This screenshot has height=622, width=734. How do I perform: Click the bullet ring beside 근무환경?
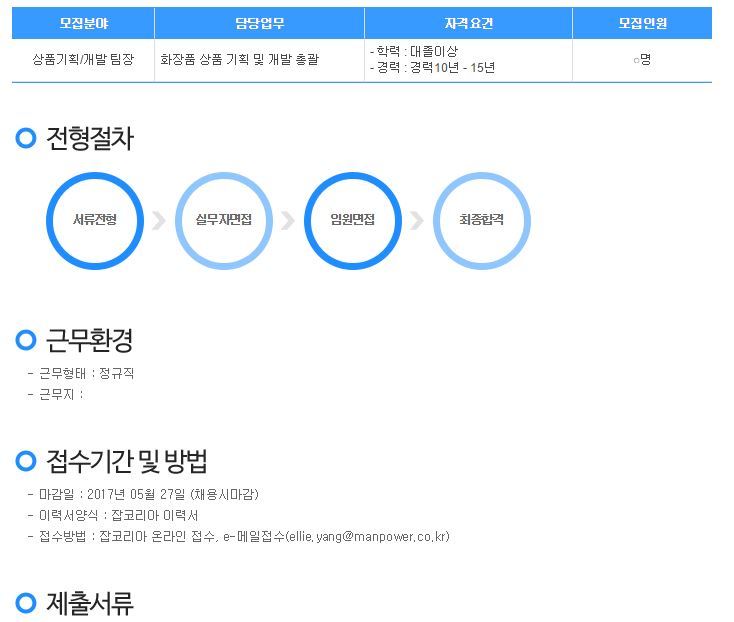(26, 340)
